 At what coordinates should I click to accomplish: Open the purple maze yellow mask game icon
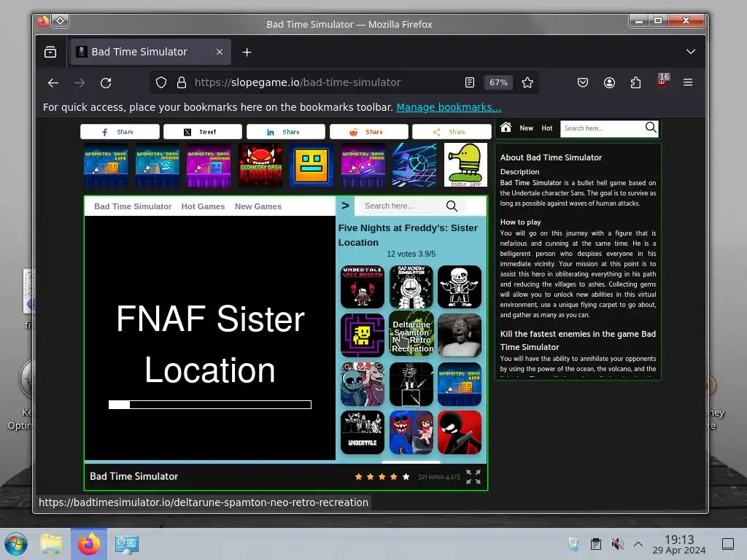point(363,335)
